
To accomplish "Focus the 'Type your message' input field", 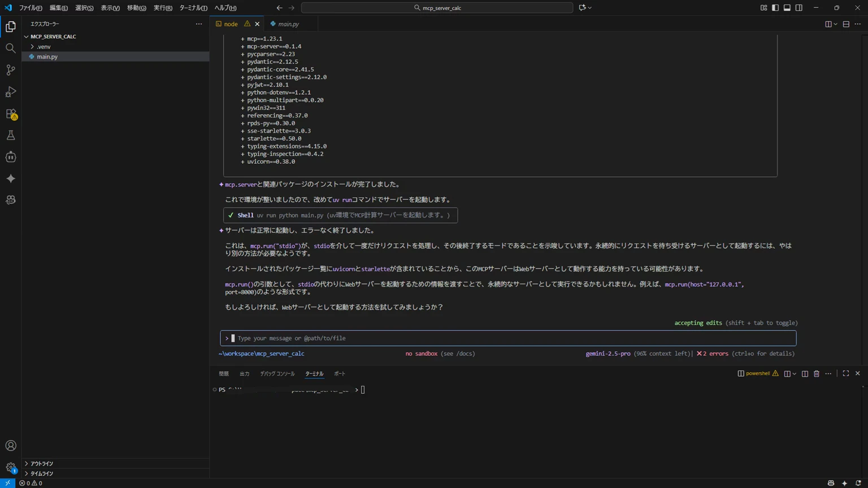I will (x=508, y=338).
